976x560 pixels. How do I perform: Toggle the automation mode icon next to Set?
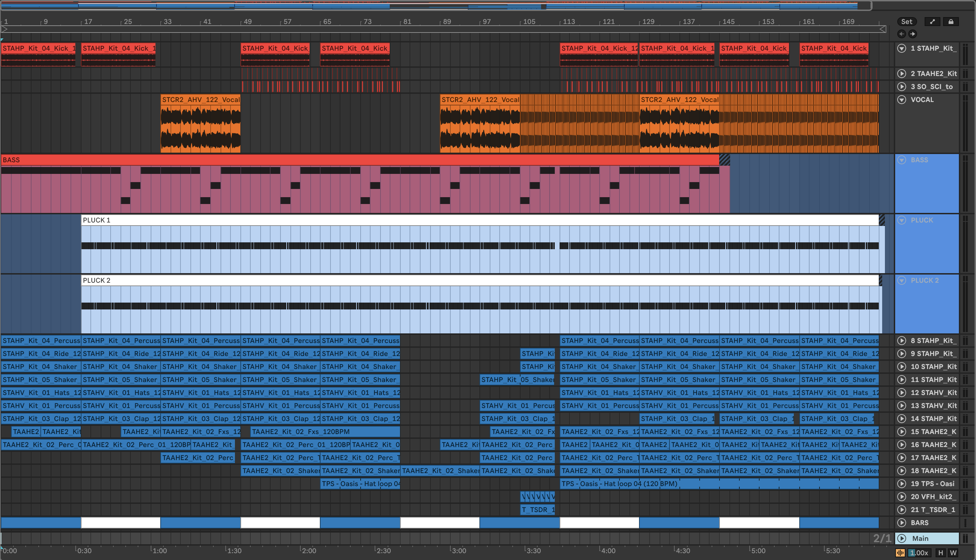pyautogui.click(x=932, y=22)
